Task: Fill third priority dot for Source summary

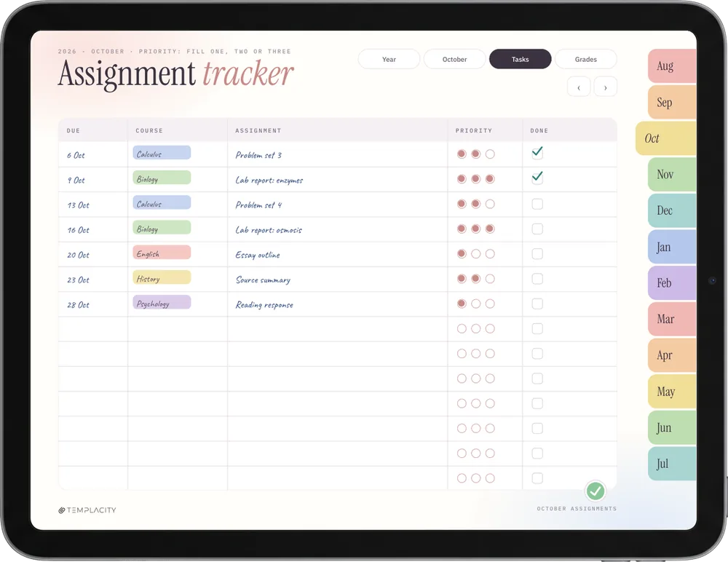Action: (x=490, y=279)
